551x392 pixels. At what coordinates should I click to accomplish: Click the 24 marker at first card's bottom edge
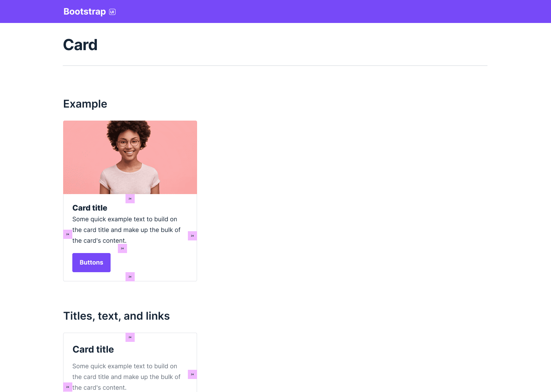click(x=130, y=277)
